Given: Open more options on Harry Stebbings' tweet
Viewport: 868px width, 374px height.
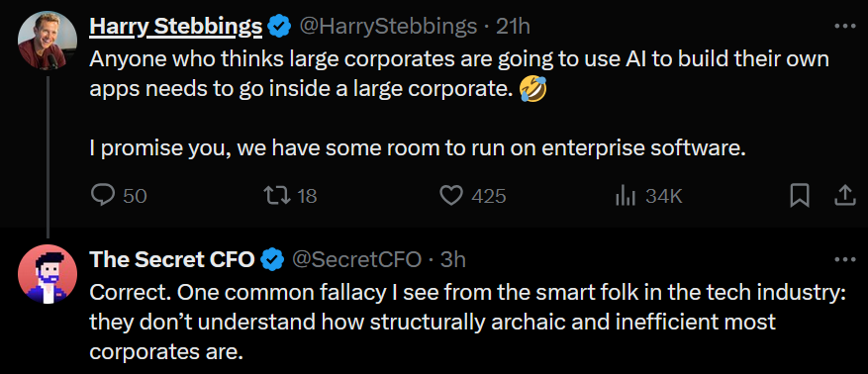Looking at the screenshot, I should point(845,26).
